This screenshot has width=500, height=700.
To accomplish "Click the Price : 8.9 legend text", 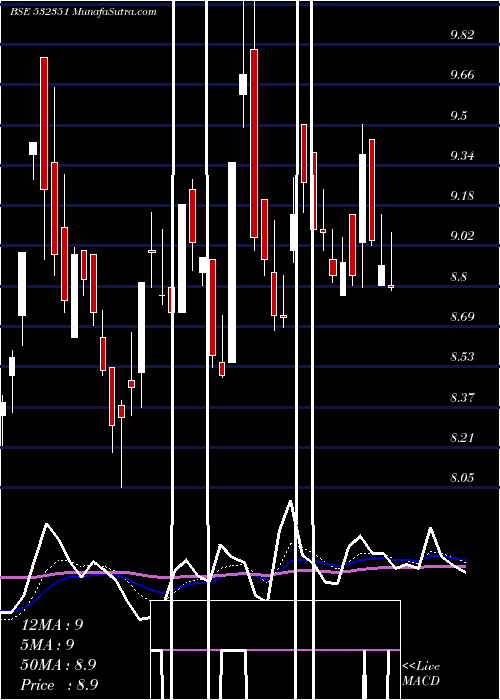I will [59, 685].
